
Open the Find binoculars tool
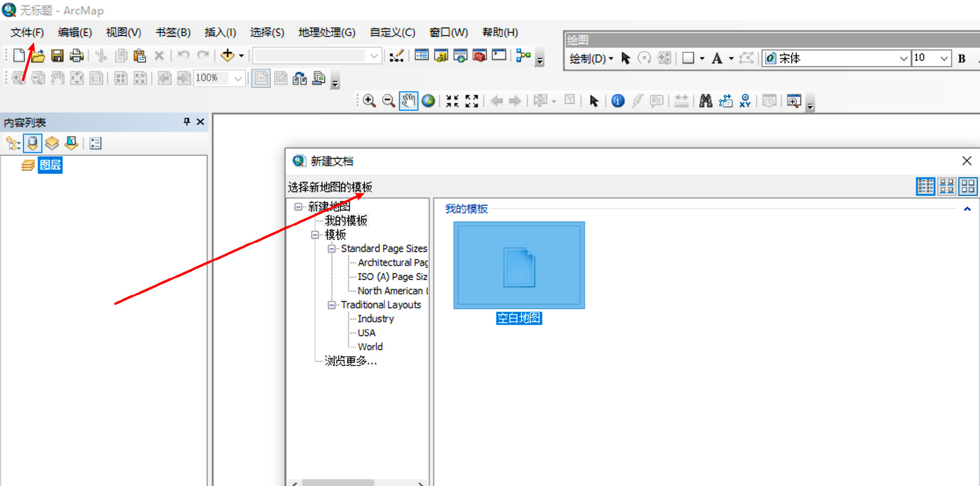706,101
